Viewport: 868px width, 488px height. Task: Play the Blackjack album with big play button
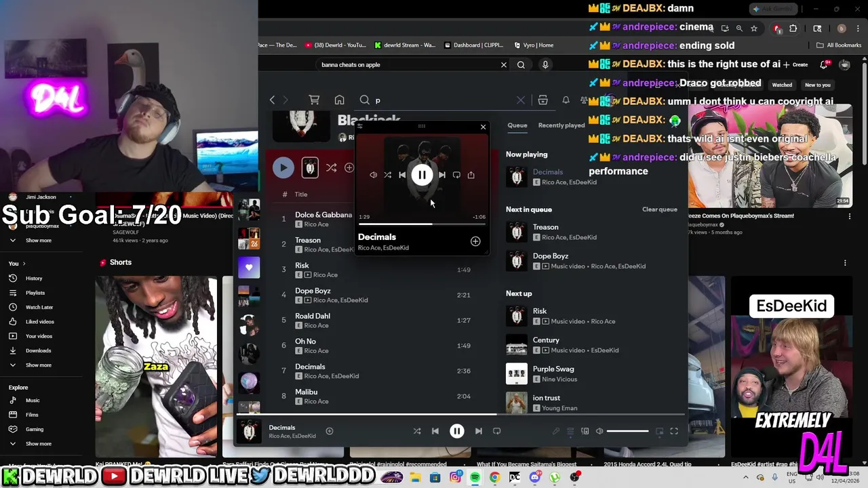point(283,167)
